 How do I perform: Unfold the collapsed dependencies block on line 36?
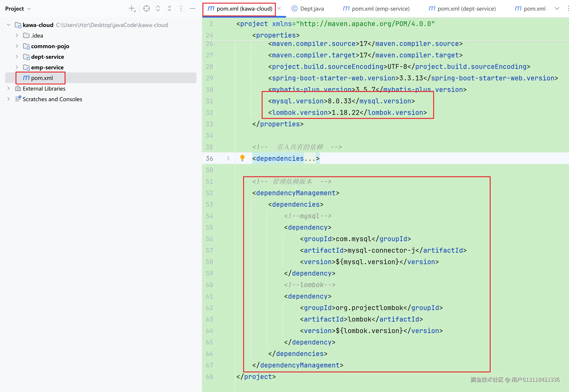(x=228, y=158)
